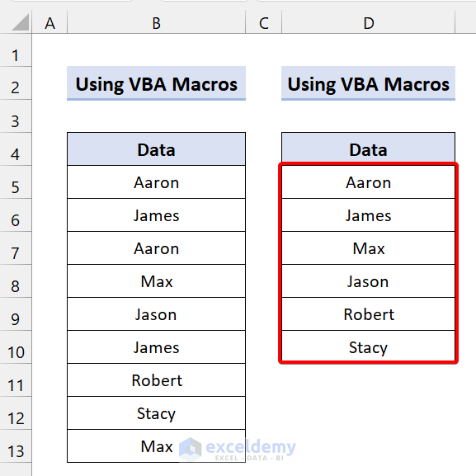Select the Data header in column B

(156, 149)
